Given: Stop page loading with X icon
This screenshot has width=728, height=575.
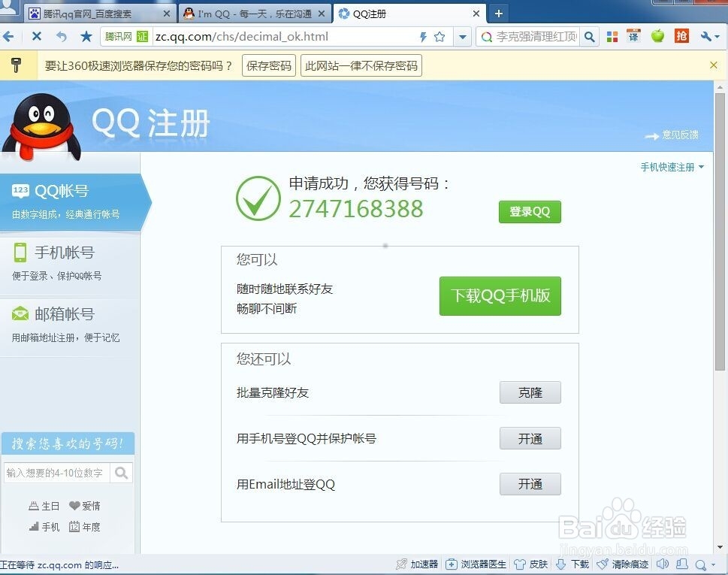Looking at the screenshot, I should [37, 36].
